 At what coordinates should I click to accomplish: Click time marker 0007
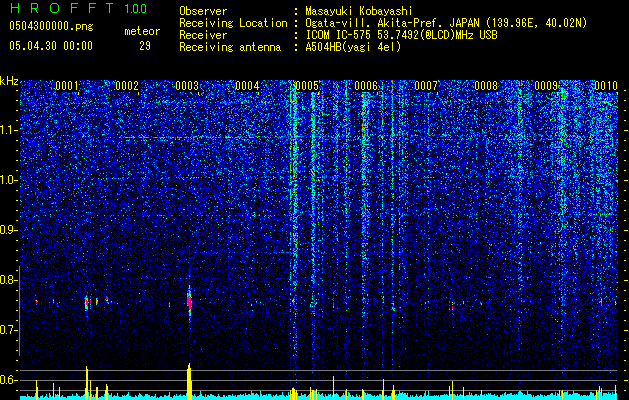426,85
